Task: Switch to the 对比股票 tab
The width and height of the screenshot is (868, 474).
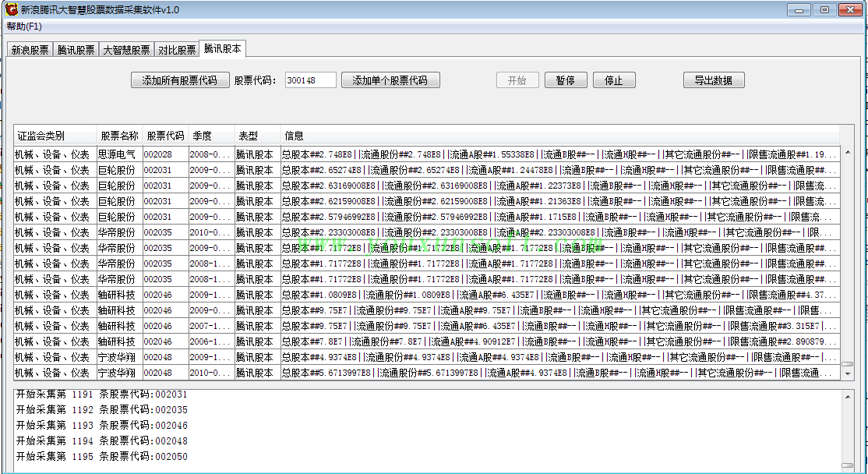Action: pos(177,50)
